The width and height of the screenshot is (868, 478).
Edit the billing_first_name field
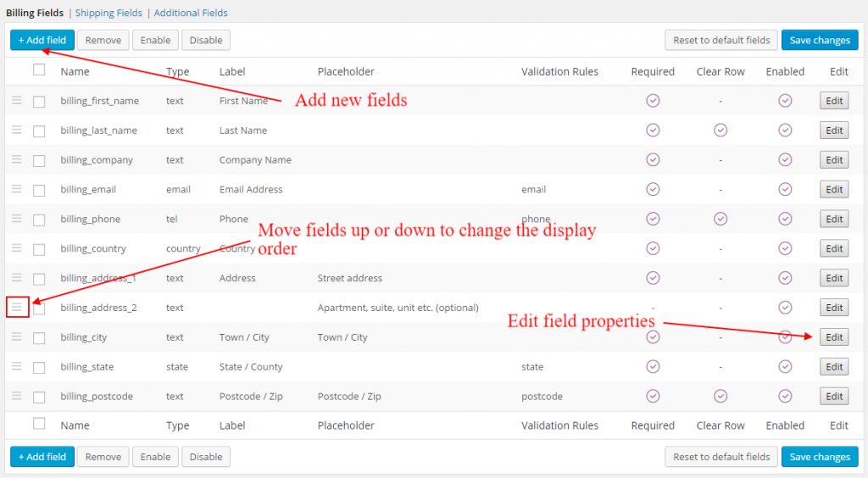(834, 101)
